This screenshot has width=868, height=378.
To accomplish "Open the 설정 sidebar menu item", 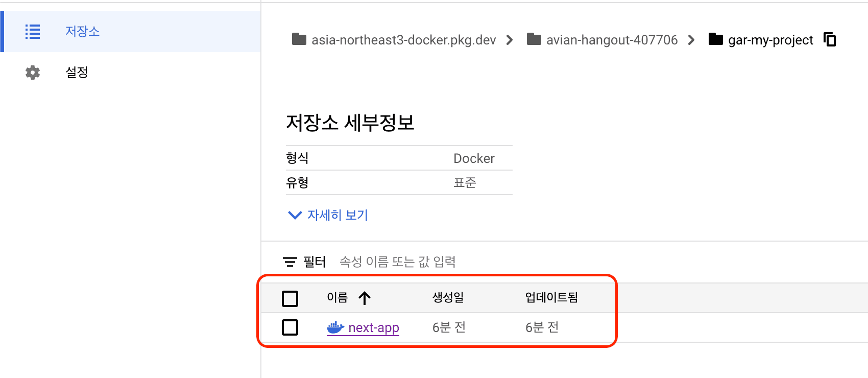I will click(77, 73).
